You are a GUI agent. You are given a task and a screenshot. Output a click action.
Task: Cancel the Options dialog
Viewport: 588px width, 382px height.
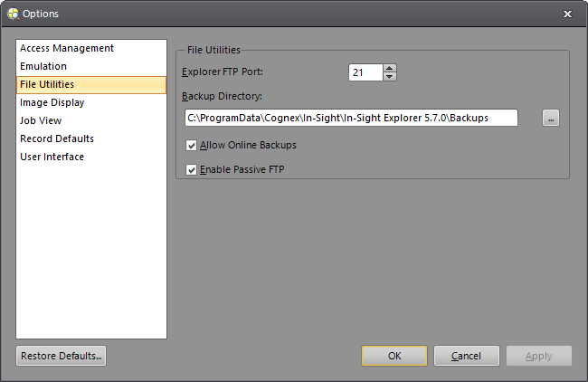467,356
